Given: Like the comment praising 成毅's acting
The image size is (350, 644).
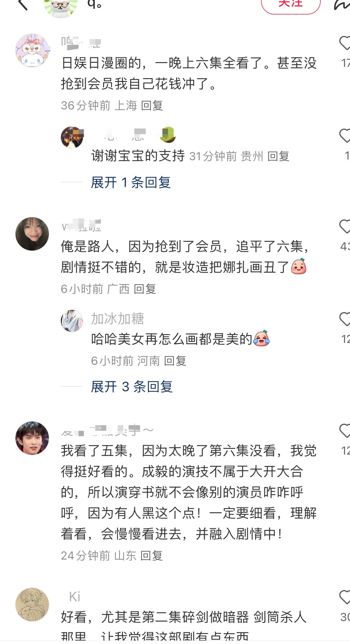Looking at the screenshot, I should pos(345,431).
